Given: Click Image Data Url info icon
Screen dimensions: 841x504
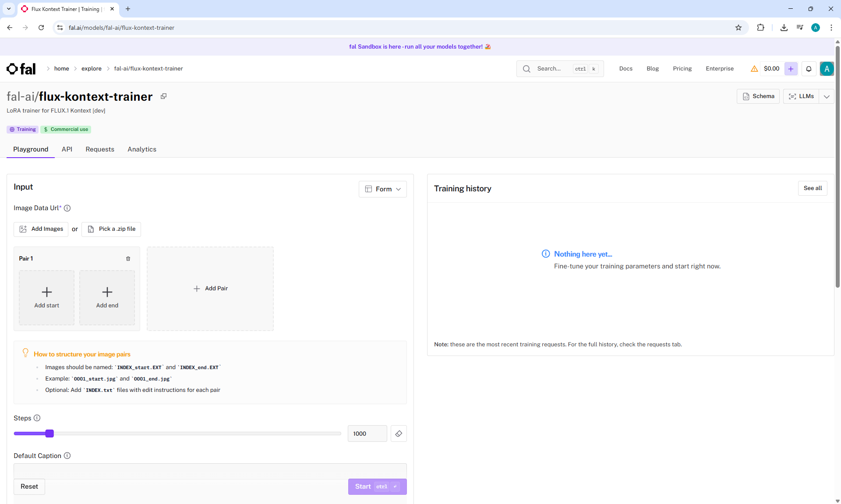Looking at the screenshot, I should coord(67,208).
